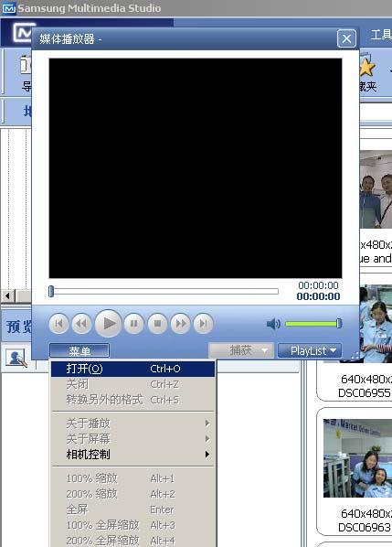The image size is (392, 547).
Task: Start playback with the Play button
Action: (109, 324)
